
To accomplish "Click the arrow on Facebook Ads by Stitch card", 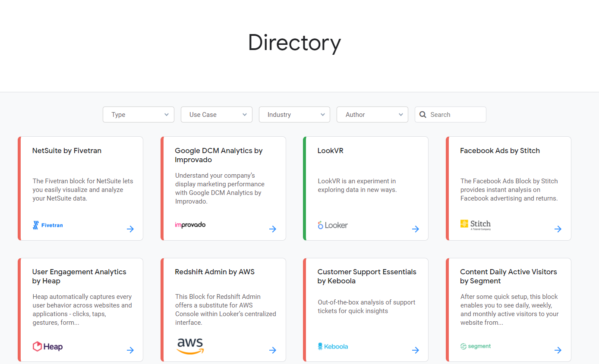I will (x=558, y=229).
